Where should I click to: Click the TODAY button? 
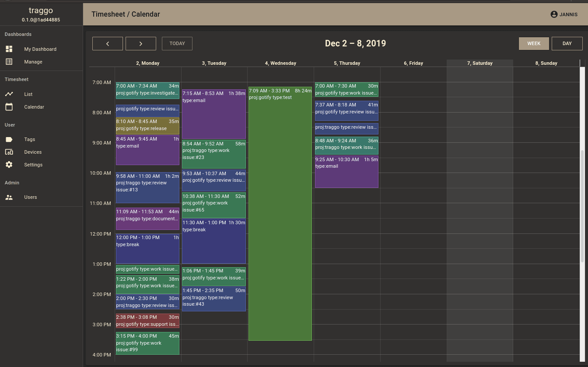(177, 43)
